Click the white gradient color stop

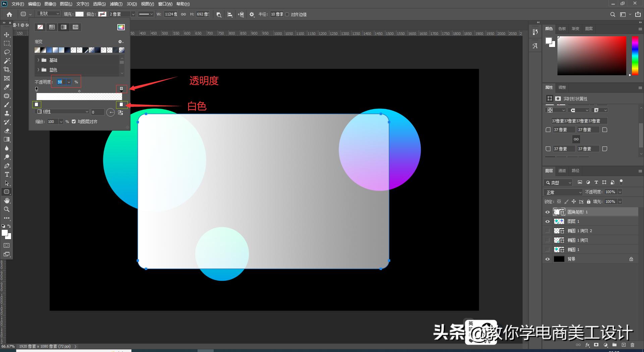click(121, 104)
